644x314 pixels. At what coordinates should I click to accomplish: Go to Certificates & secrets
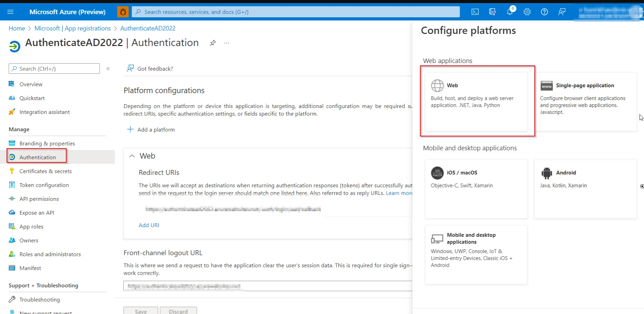point(45,171)
